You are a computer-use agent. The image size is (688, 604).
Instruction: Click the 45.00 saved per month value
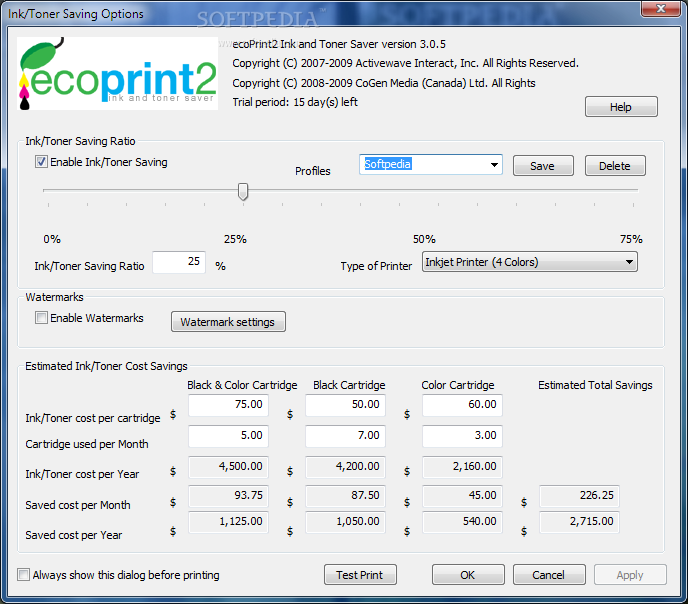pyautogui.click(x=462, y=496)
